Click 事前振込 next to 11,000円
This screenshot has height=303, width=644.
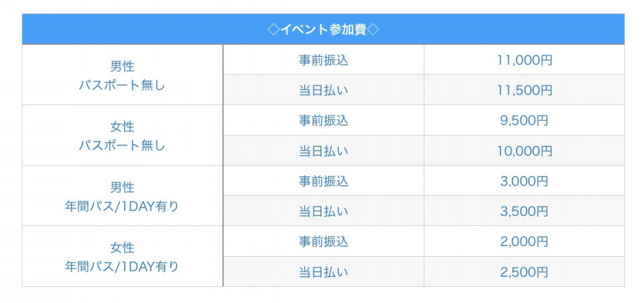[323, 60]
